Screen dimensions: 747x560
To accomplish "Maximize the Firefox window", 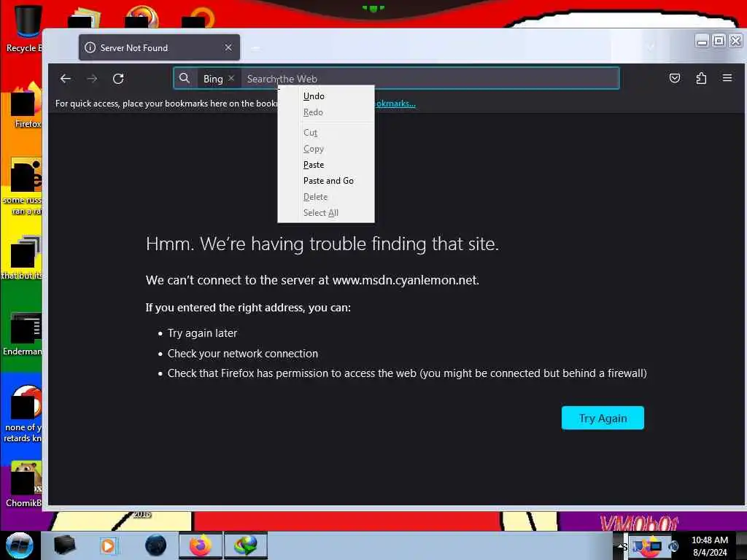I will 719,41.
